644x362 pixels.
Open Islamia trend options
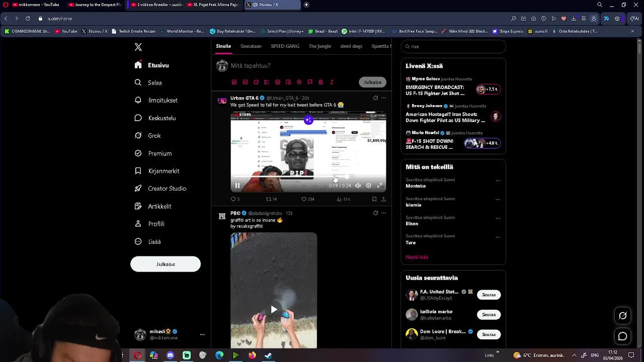click(x=498, y=200)
